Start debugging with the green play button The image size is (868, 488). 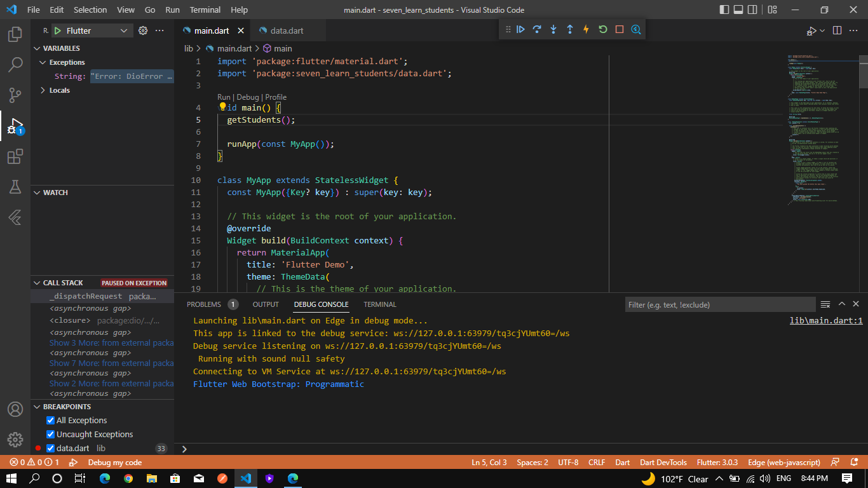point(57,30)
